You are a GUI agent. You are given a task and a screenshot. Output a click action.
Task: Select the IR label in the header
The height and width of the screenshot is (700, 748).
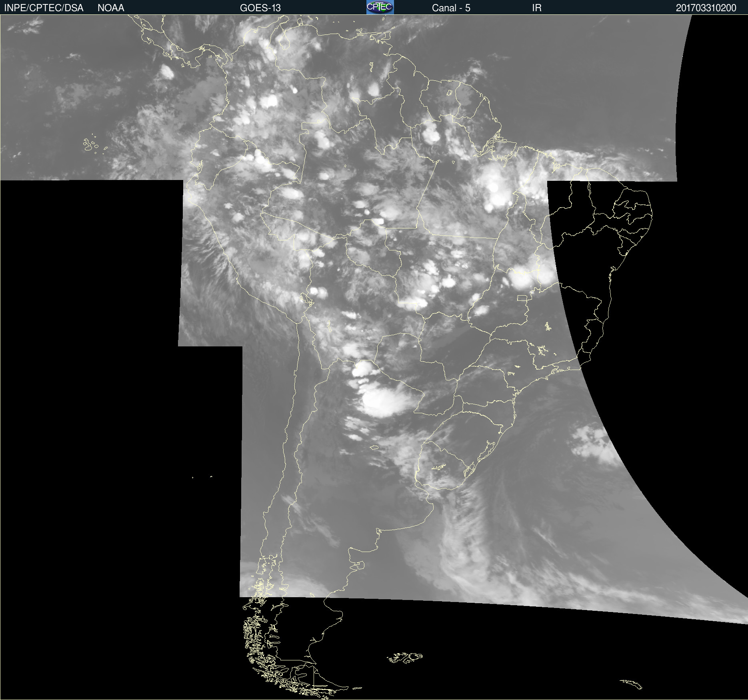[537, 8]
